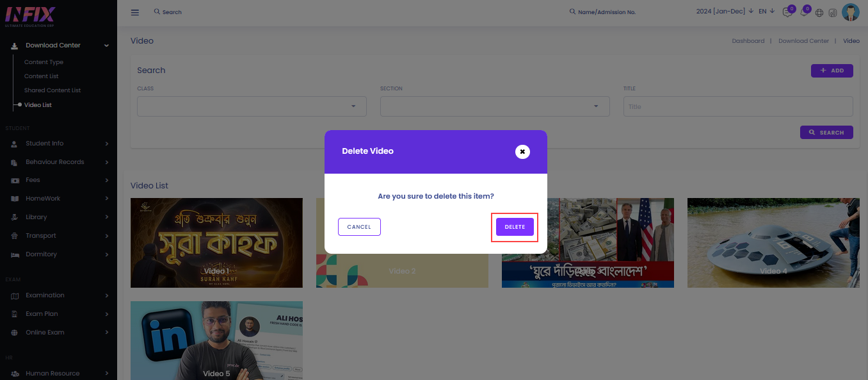This screenshot has height=380, width=868.
Task: Click the Human Resource sidebar icon
Action: (15, 374)
